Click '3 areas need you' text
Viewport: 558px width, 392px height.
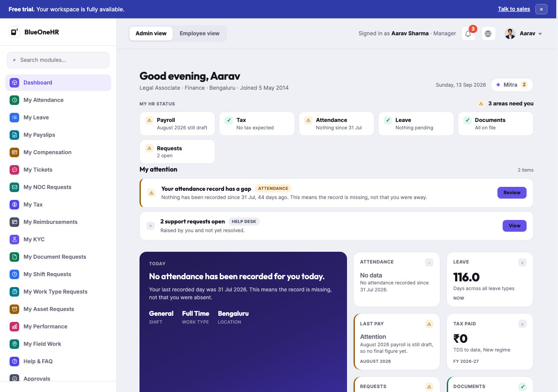coord(511,104)
